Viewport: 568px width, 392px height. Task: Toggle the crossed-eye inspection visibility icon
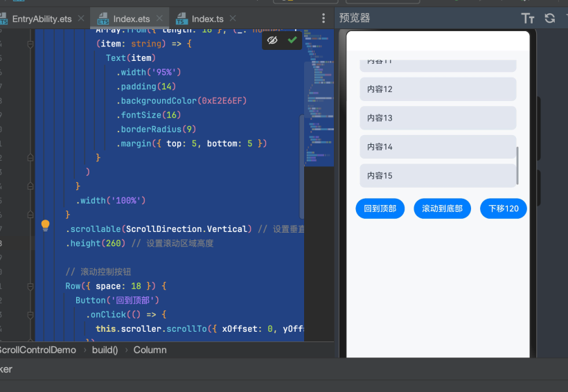272,40
